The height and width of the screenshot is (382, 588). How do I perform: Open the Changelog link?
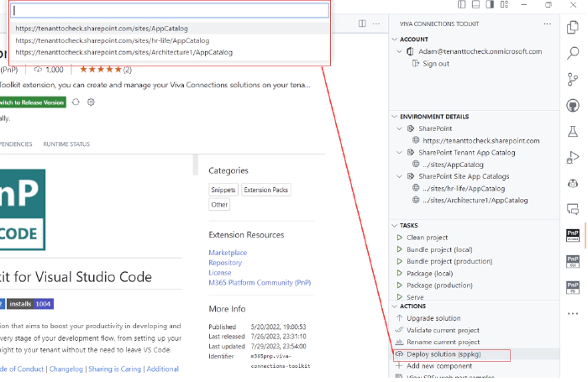(x=66, y=369)
